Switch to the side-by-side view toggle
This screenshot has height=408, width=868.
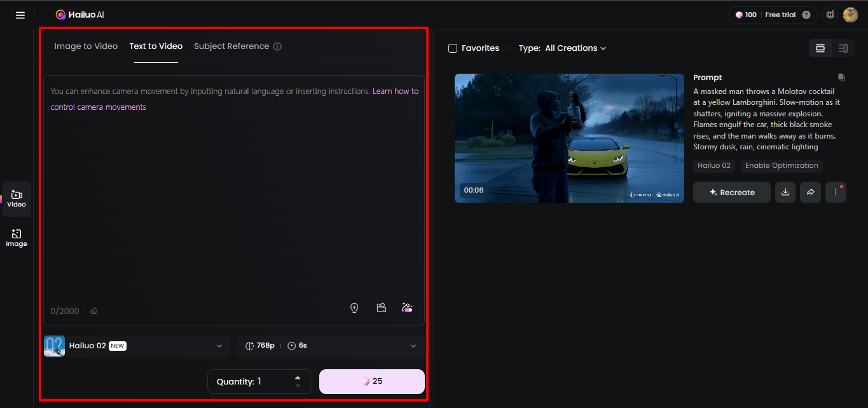tap(843, 48)
